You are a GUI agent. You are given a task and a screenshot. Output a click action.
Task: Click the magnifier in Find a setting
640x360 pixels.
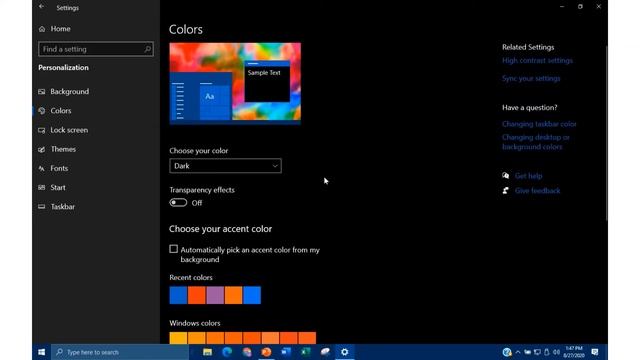click(x=147, y=49)
